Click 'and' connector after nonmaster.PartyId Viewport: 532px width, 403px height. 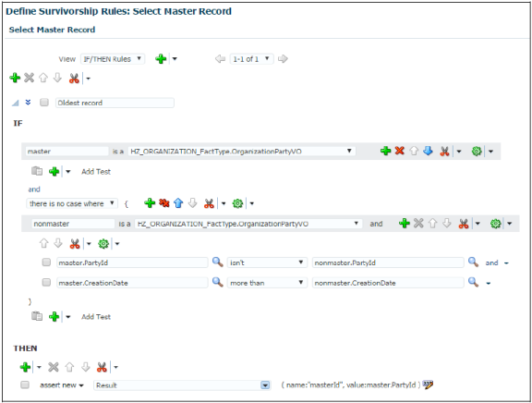[x=491, y=263]
